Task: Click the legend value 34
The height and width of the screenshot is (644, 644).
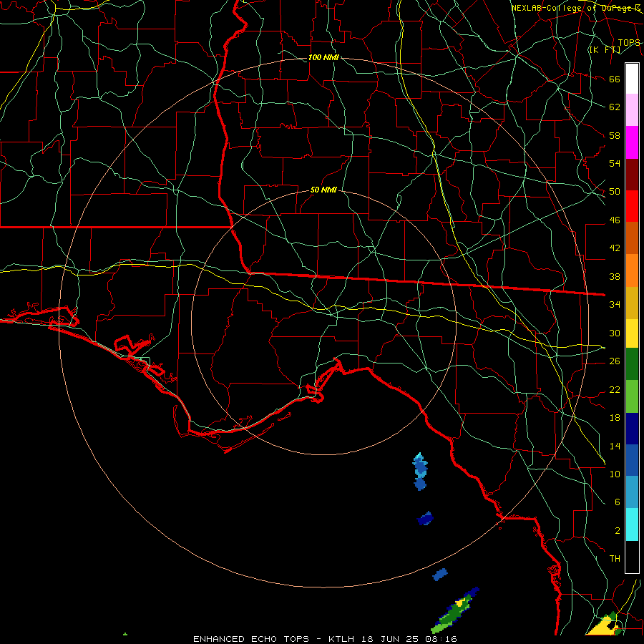Action: click(615, 305)
